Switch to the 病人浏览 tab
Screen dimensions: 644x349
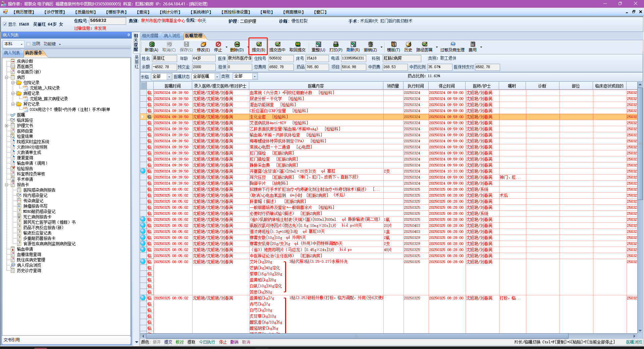(x=172, y=36)
